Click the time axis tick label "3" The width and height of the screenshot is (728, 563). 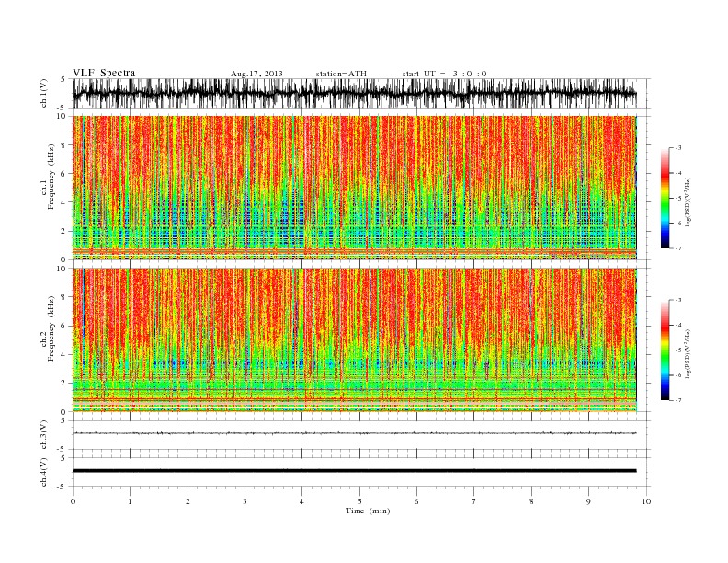[245, 501]
